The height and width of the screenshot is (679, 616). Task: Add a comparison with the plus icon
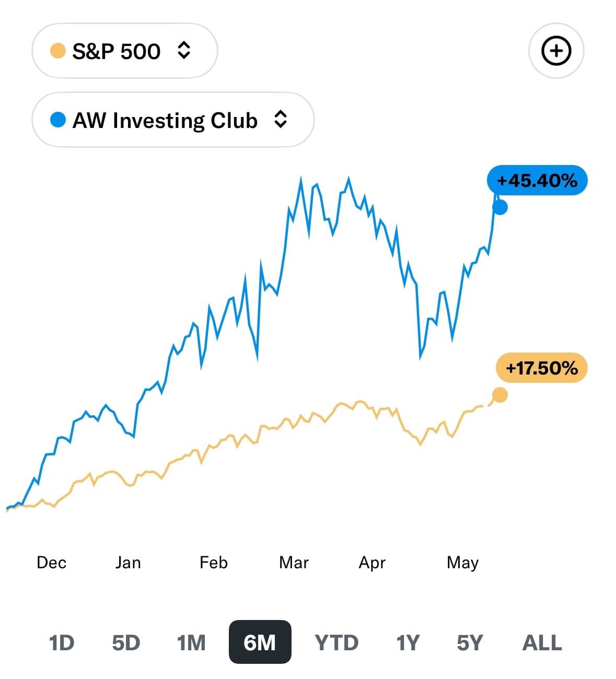click(x=556, y=51)
